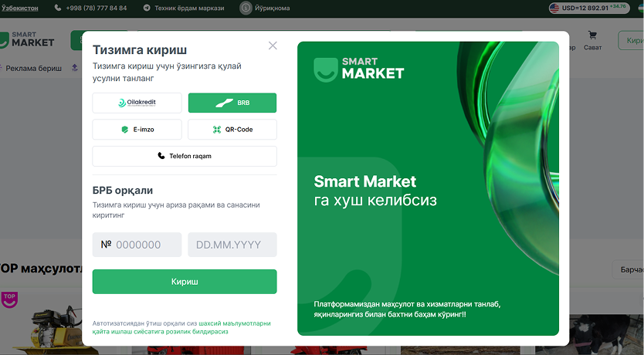This screenshot has height=355, width=644.
Task: Focus the application number field
Action: pyautogui.click(x=137, y=245)
